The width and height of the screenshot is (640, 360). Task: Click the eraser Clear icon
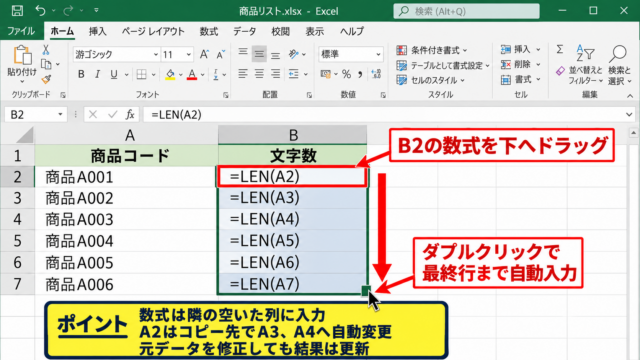(x=560, y=71)
